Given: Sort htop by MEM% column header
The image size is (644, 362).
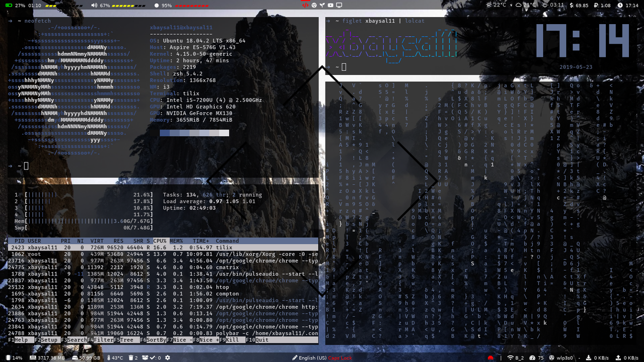Looking at the screenshot, I should [177, 241].
